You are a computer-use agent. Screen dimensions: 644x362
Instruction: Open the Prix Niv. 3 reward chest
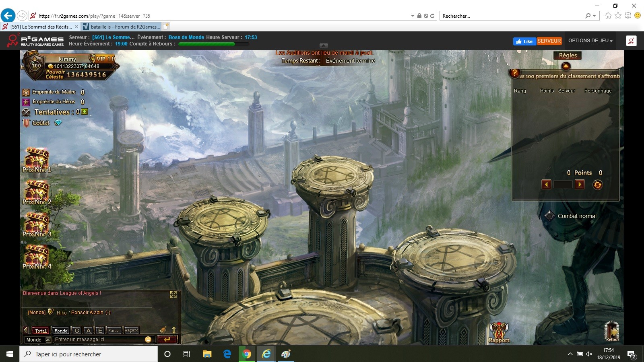[37, 222]
